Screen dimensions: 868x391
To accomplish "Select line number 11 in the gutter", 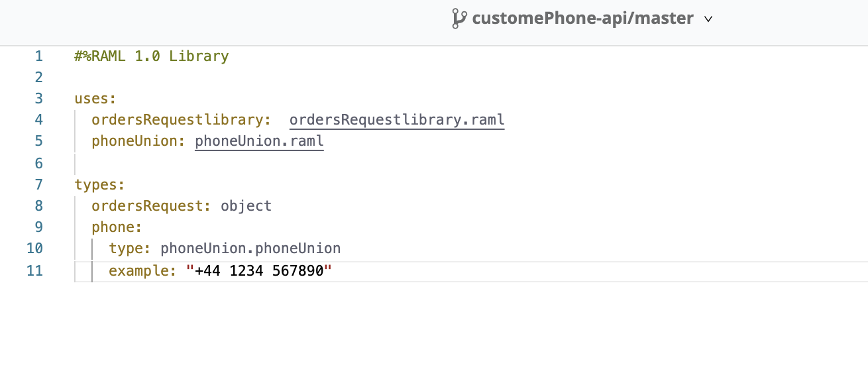I will coord(34,270).
